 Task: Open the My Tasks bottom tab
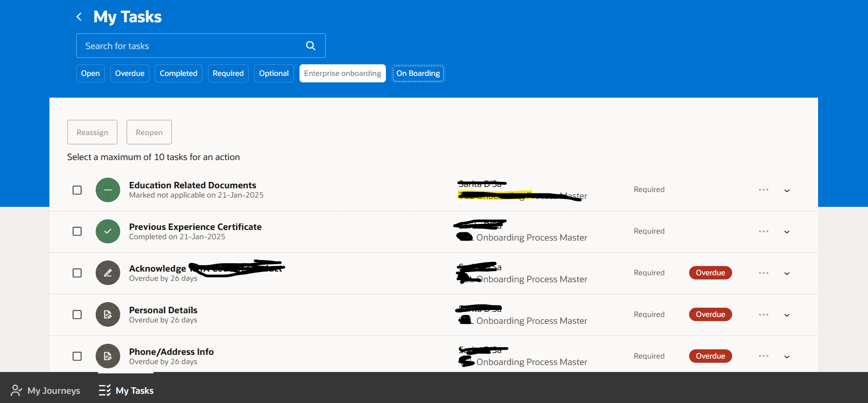coord(126,391)
